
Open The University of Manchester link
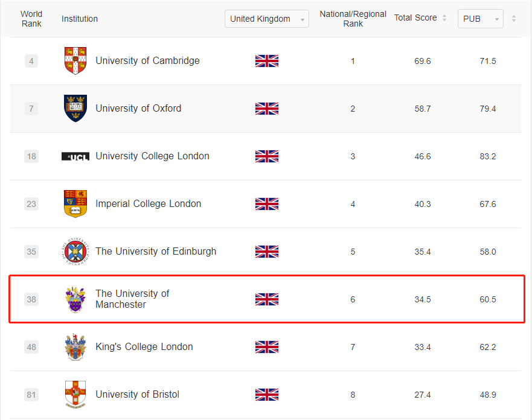pyautogui.click(x=132, y=299)
